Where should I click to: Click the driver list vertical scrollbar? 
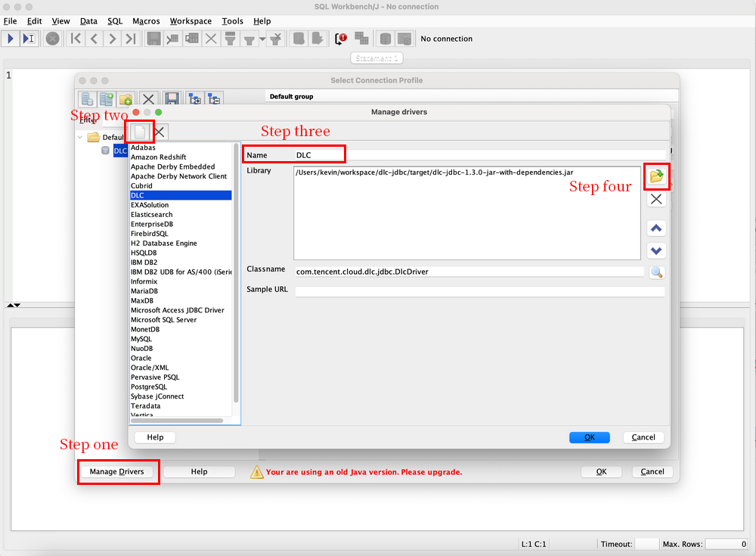[236, 272]
